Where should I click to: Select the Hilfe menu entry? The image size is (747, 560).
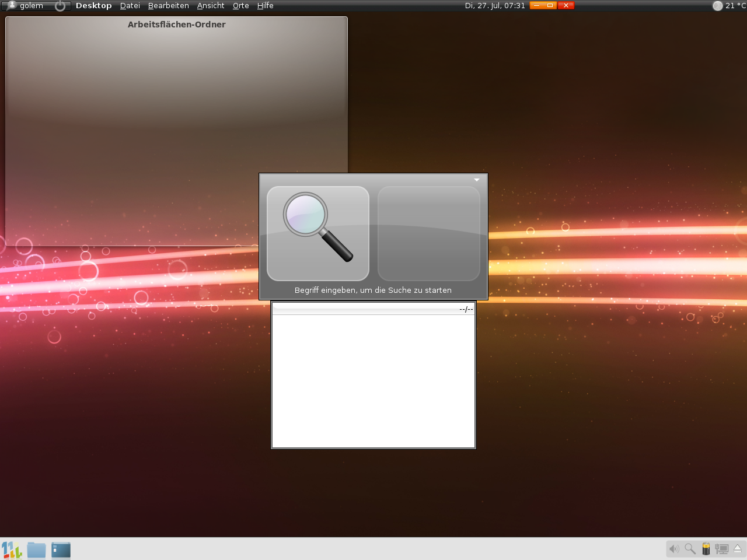tap(266, 6)
